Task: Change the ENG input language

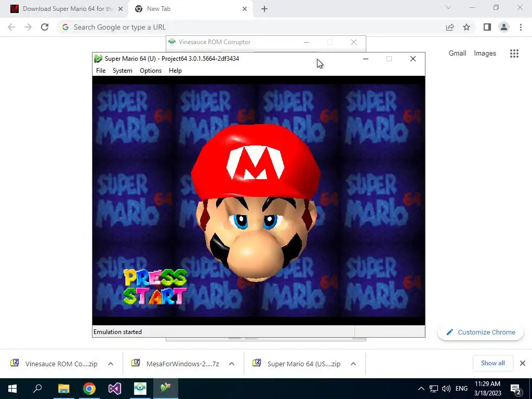Action: tap(461, 389)
